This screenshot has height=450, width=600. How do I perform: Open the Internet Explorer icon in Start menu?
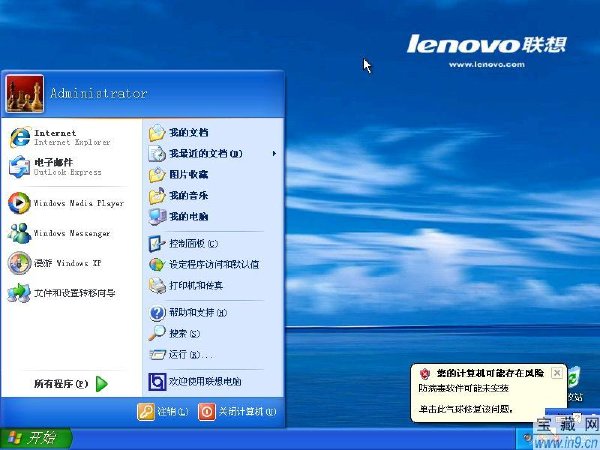20,137
